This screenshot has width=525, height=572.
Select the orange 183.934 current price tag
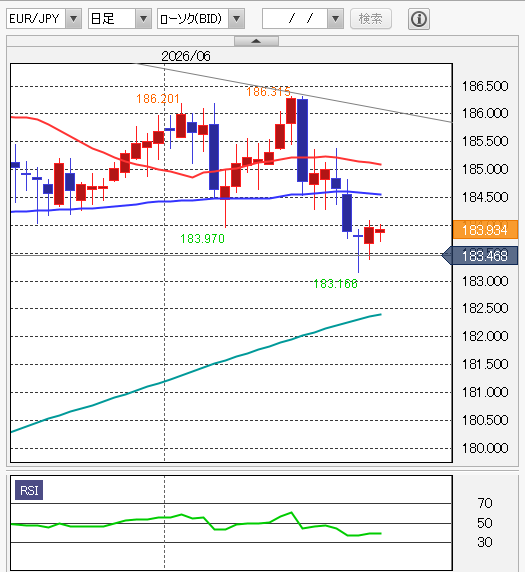(485, 230)
